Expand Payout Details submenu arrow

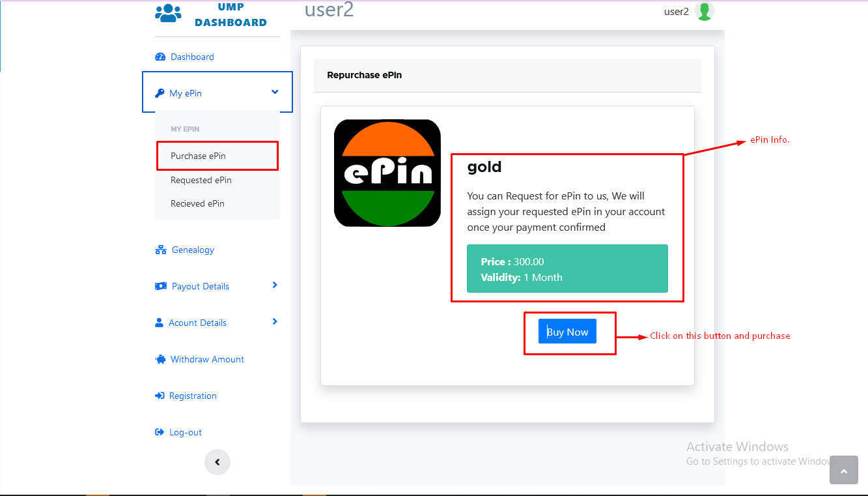click(x=275, y=285)
